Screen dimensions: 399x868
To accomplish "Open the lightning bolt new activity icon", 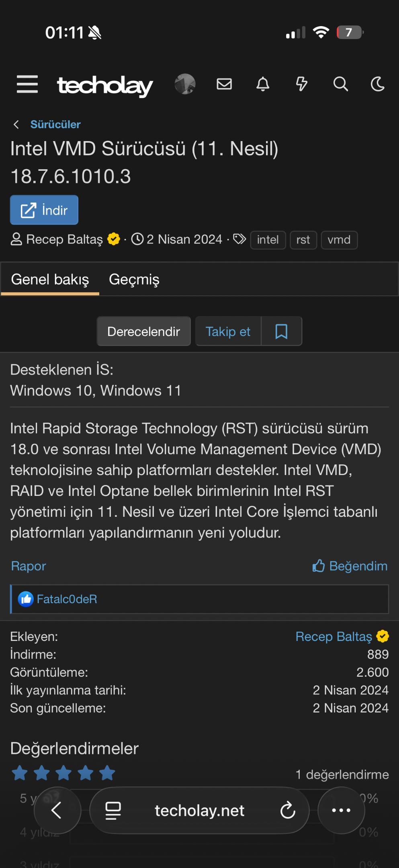I will (301, 84).
